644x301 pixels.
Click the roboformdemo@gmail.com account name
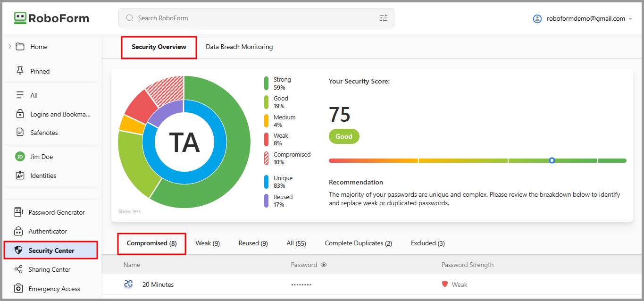point(586,19)
